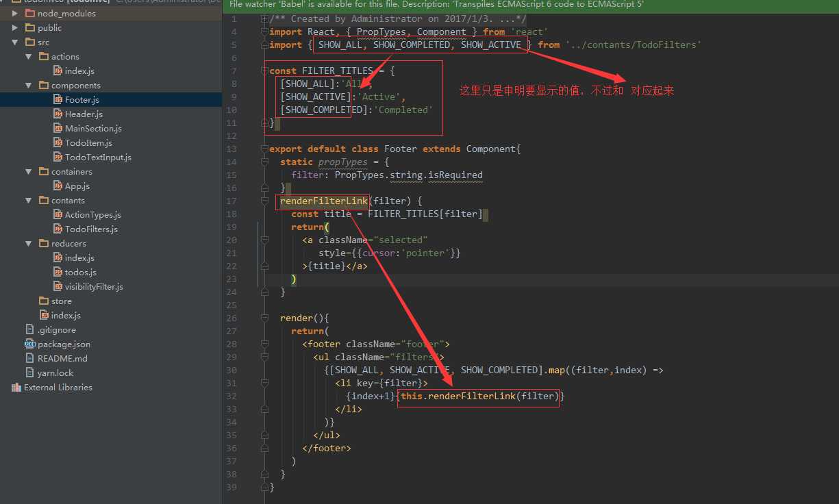Image resolution: width=839 pixels, height=504 pixels.
Task: Expand the node_modules folder arrow
Action: 15,13
